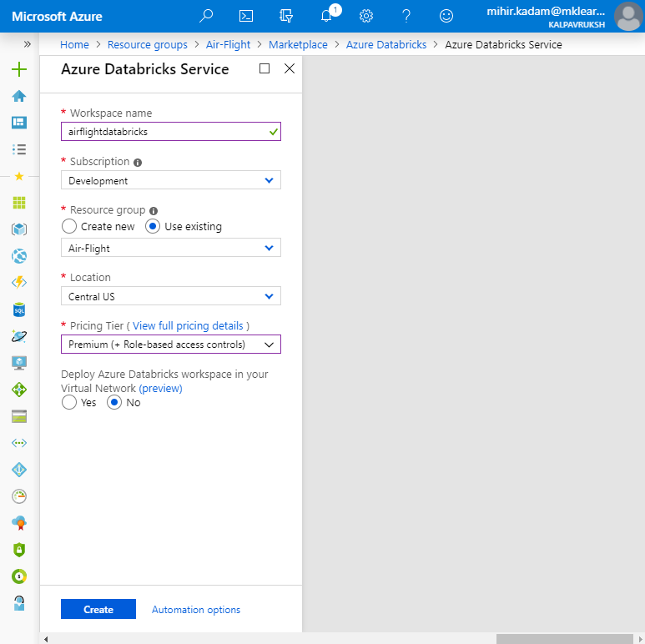Open Location dropdown showing Central US
This screenshot has height=644, width=645.
tap(171, 296)
